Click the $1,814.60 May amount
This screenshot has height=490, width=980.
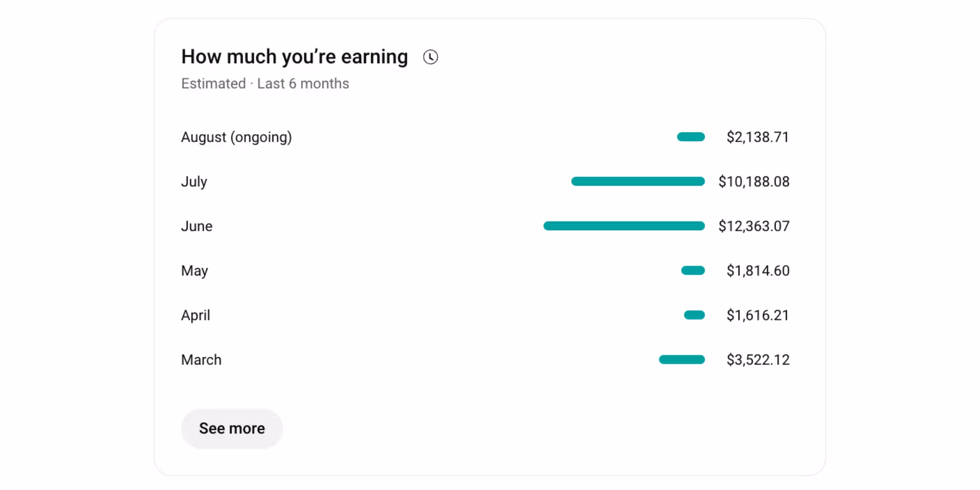pyautogui.click(x=758, y=271)
